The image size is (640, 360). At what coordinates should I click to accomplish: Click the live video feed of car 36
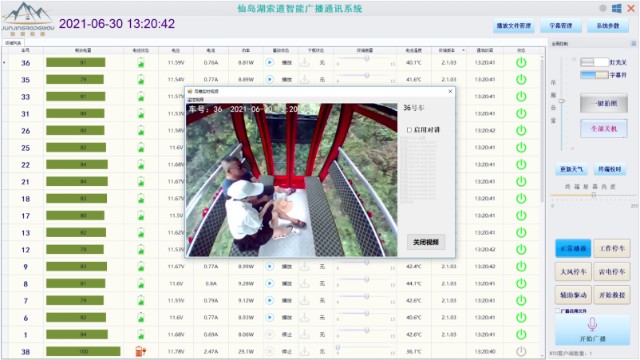[x=291, y=180]
